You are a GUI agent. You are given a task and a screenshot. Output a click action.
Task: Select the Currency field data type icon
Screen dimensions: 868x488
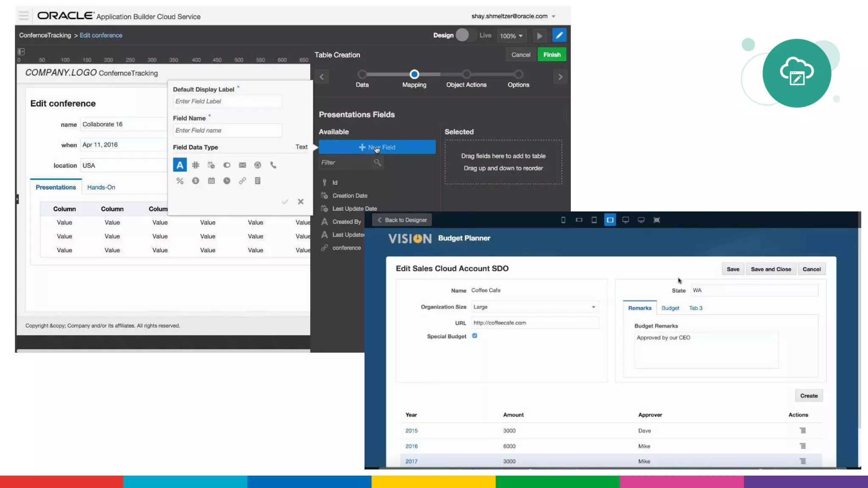pyautogui.click(x=195, y=181)
